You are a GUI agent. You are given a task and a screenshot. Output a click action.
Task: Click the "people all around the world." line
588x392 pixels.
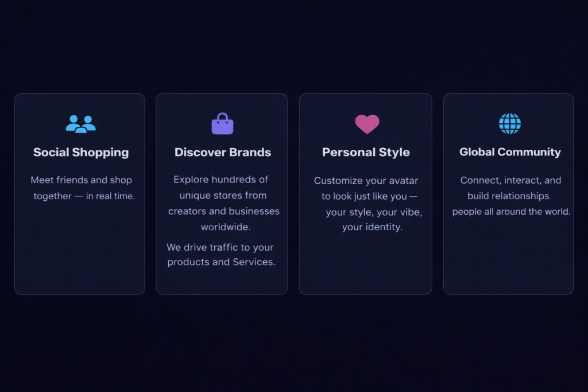[x=511, y=212]
